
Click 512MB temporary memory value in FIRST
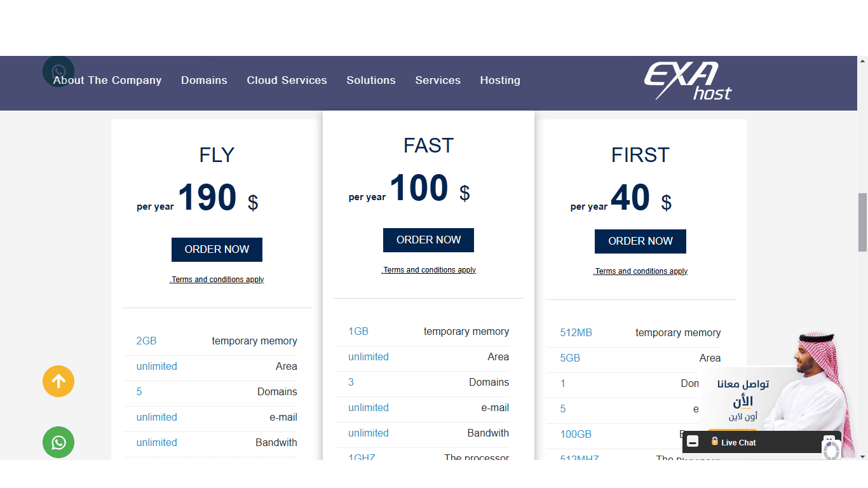[x=576, y=333]
